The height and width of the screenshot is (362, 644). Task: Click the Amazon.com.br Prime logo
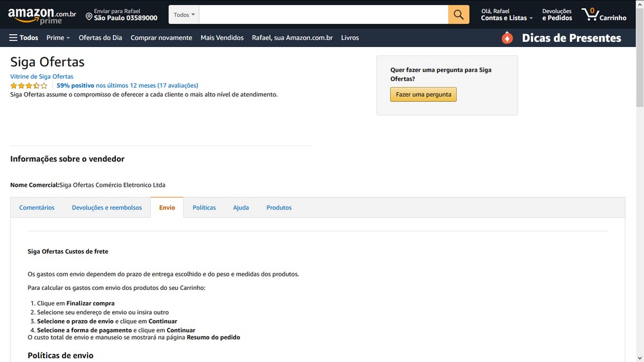pyautogui.click(x=42, y=15)
